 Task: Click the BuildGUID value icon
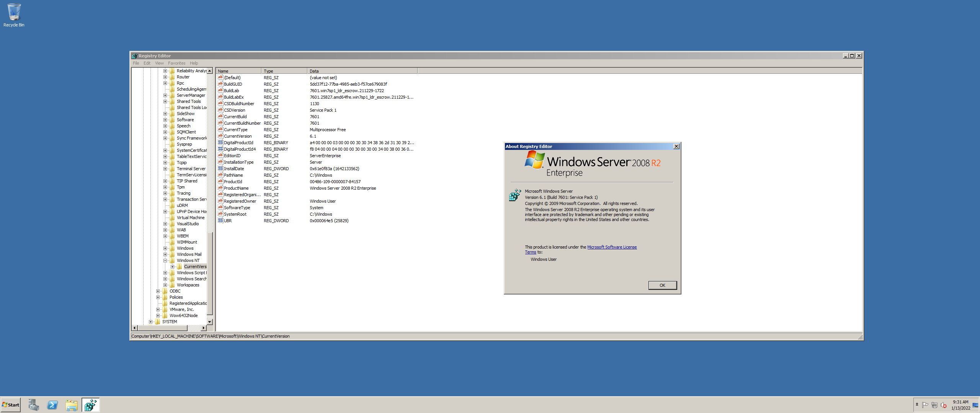point(220,84)
